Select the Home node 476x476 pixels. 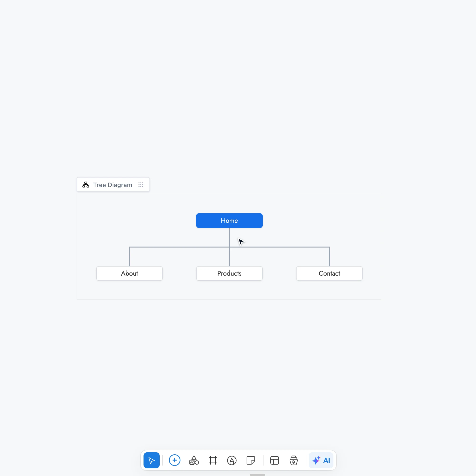pos(229,221)
